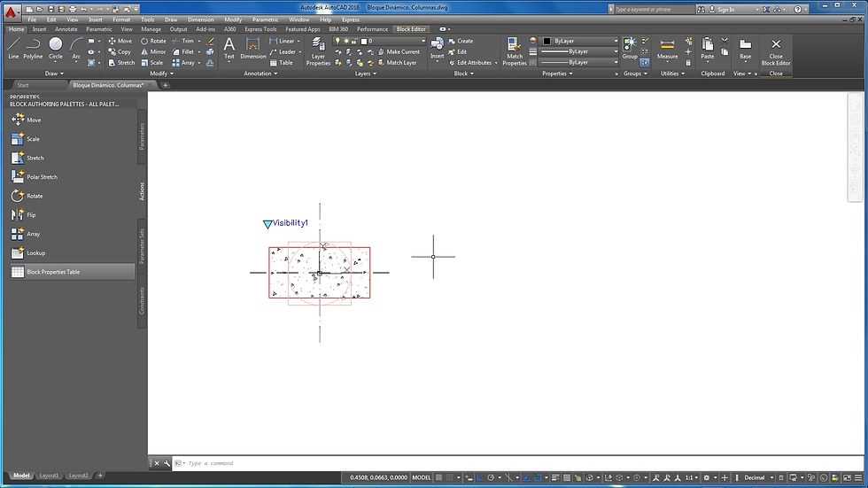Click the keyword search field
The image size is (868, 488).
point(653,10)
